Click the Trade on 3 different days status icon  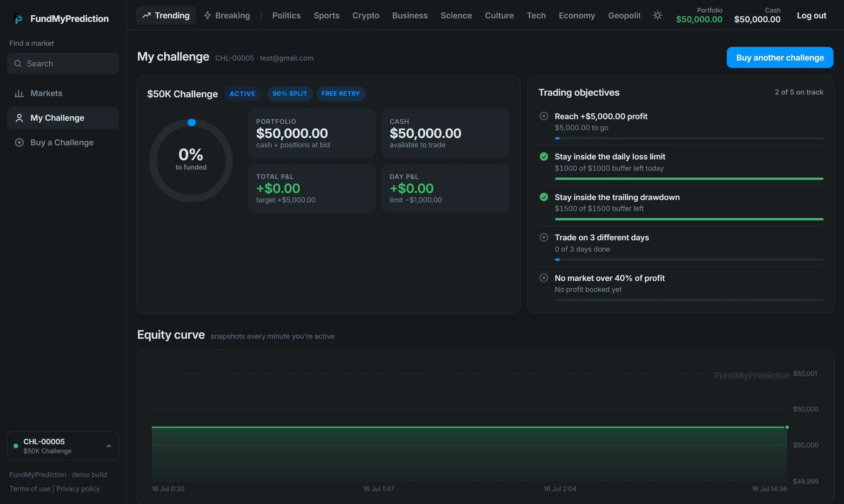pos(544,238)
